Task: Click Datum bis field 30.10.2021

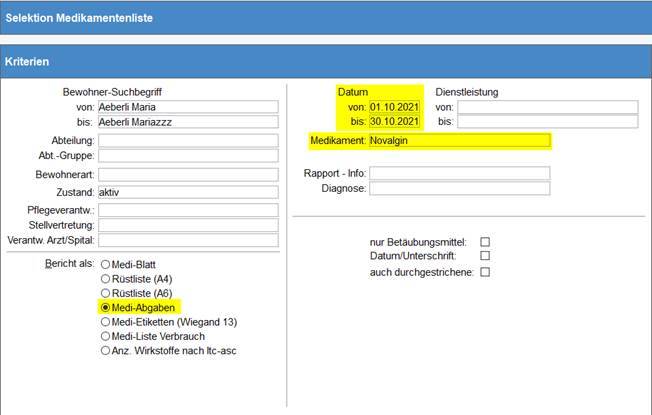Action: pos(394,121)
